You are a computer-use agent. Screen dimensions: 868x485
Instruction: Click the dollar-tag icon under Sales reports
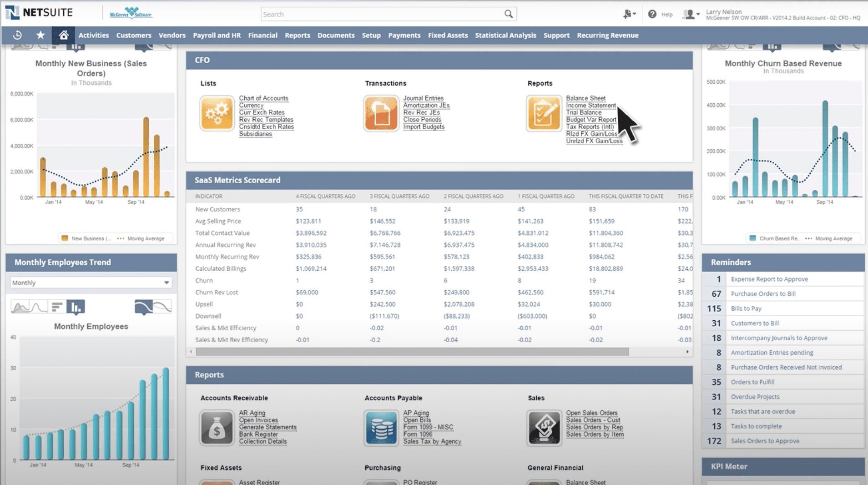tap(544, 427)
